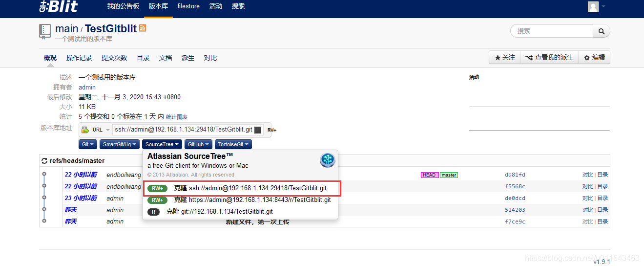Click the 关注 star button
The width and height of the screenshot is (644, 267).
coord(504,57)
